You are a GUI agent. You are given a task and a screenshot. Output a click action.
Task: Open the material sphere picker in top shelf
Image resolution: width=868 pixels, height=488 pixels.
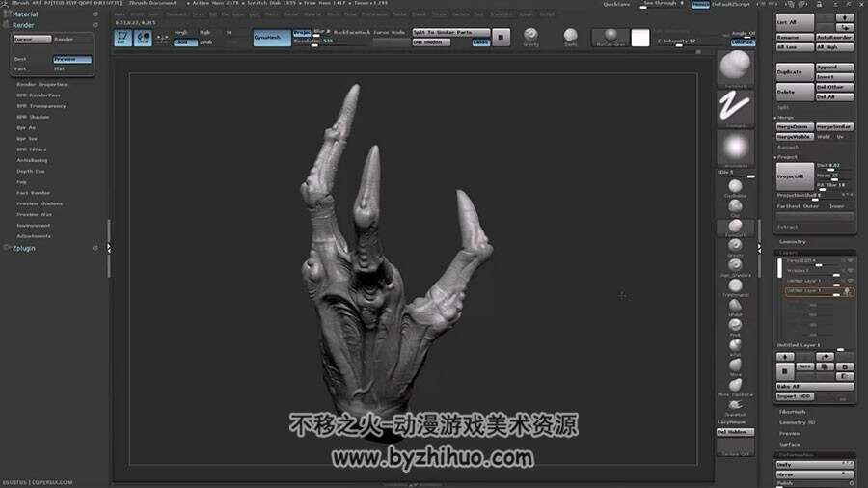click(x=610, y=37)
